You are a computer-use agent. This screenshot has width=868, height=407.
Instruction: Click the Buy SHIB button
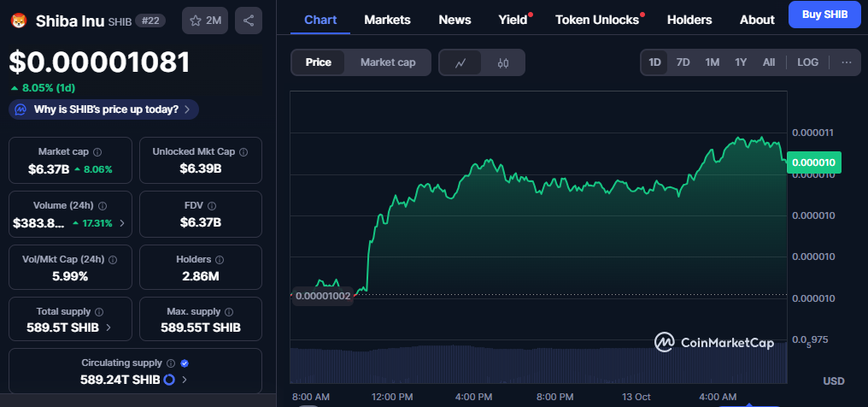pyautogui.click(x=824, y=15)
